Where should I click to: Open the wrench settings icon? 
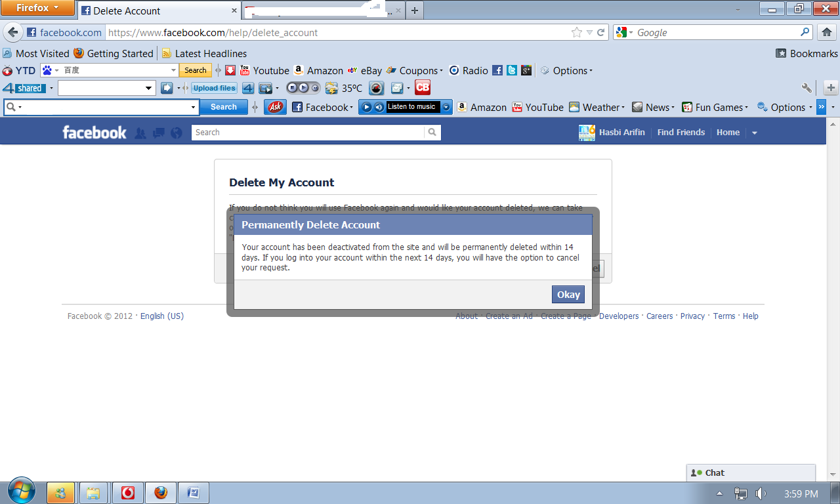(807, 88)
